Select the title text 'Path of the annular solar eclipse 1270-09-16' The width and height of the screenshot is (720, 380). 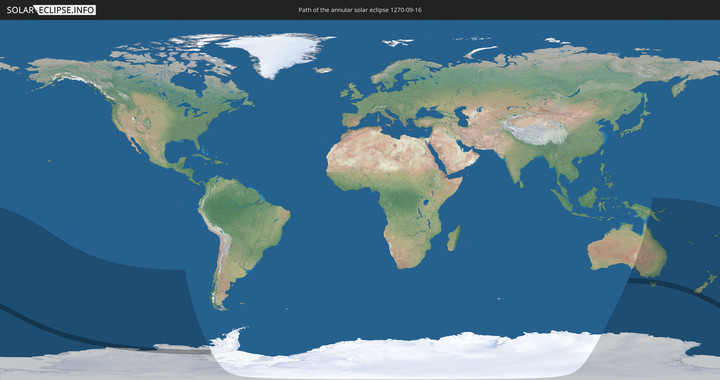point(360,10)
